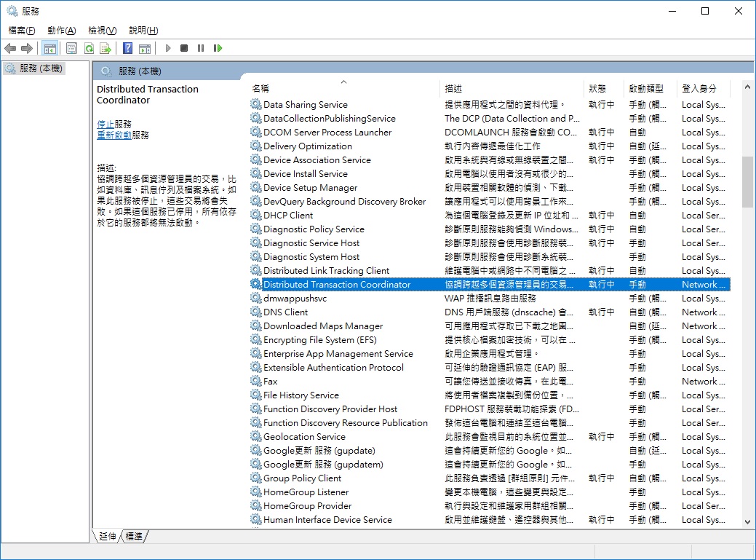
Task: Click the Back navigation arrow
Action: pyautogui.click(x=10, y=48)
